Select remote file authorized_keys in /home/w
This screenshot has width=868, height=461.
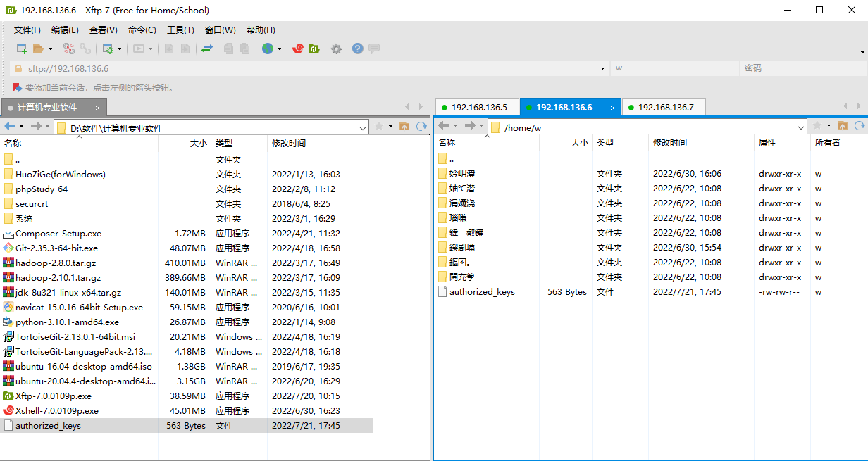point(482,292)
